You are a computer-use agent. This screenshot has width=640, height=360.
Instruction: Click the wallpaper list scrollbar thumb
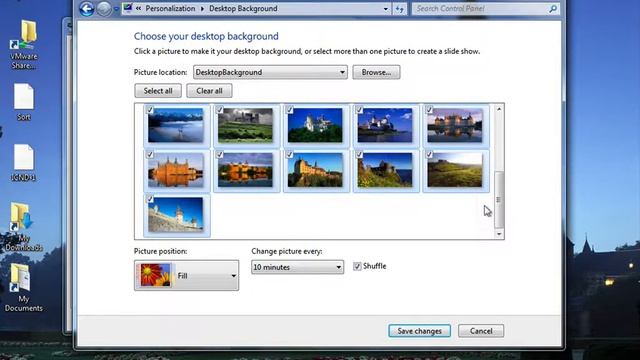coord(499,199)
